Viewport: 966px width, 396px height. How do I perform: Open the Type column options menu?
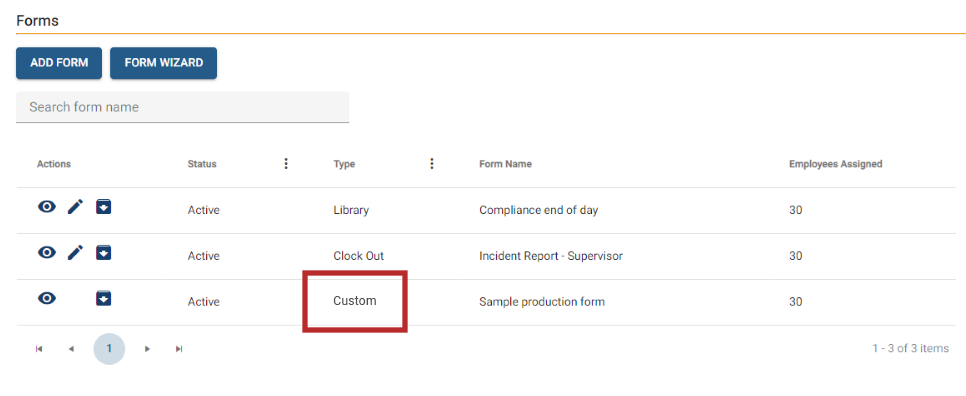[432, 164]
